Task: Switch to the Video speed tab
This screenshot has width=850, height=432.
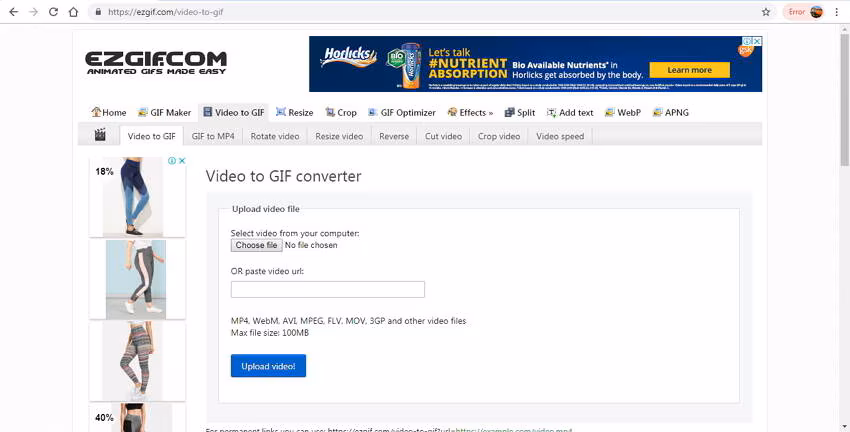Action: [560, 136]
